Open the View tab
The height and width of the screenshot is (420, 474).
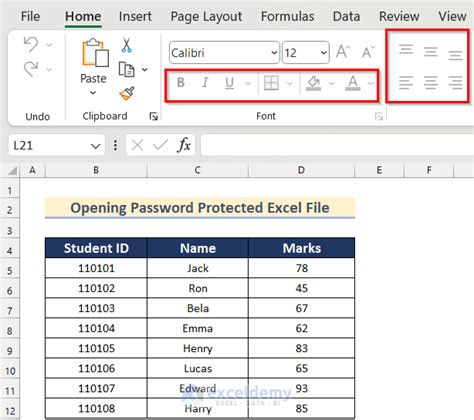(452, 16)
